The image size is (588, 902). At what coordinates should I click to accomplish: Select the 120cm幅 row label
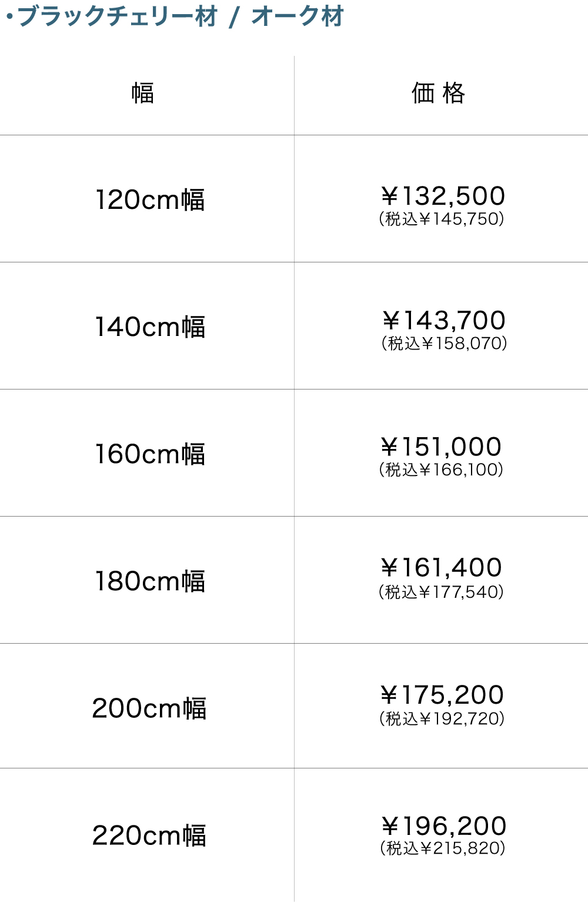point(150,200)
